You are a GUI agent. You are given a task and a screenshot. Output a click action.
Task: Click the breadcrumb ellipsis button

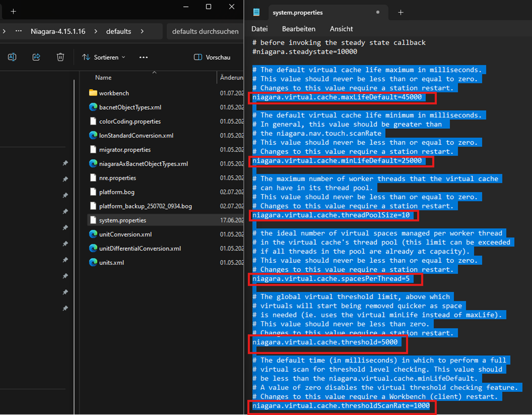19,31
